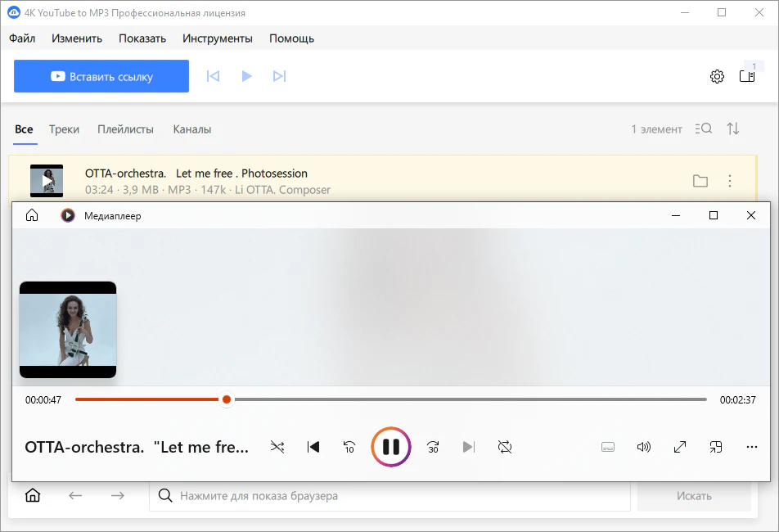Switch to the Плейлисты tab

(125, 129)
